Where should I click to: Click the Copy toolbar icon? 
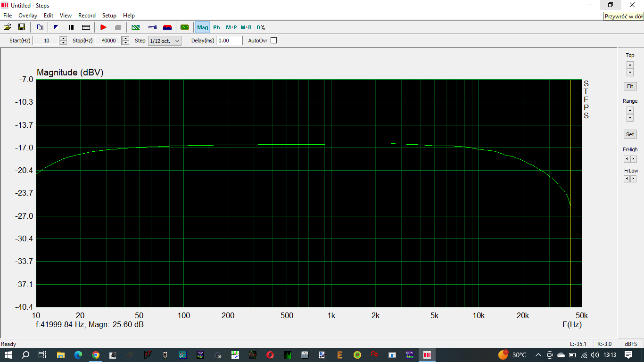40,27
